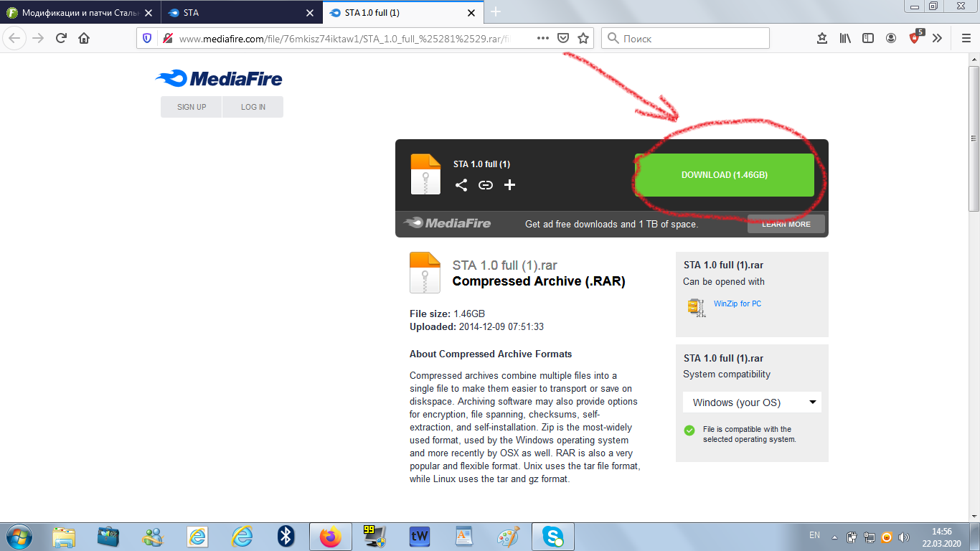Viewport: 980px width, 551px height.
Task: Click the green DOWNLOAD (1.46GB) button
Action: (x=725, y=175)
